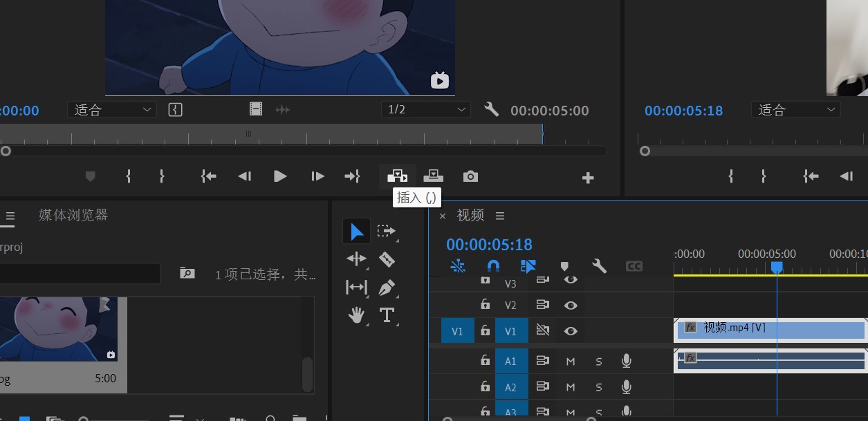Select the Track Select Forward tool
Viewport: 868px width, 421px height.
387,232
